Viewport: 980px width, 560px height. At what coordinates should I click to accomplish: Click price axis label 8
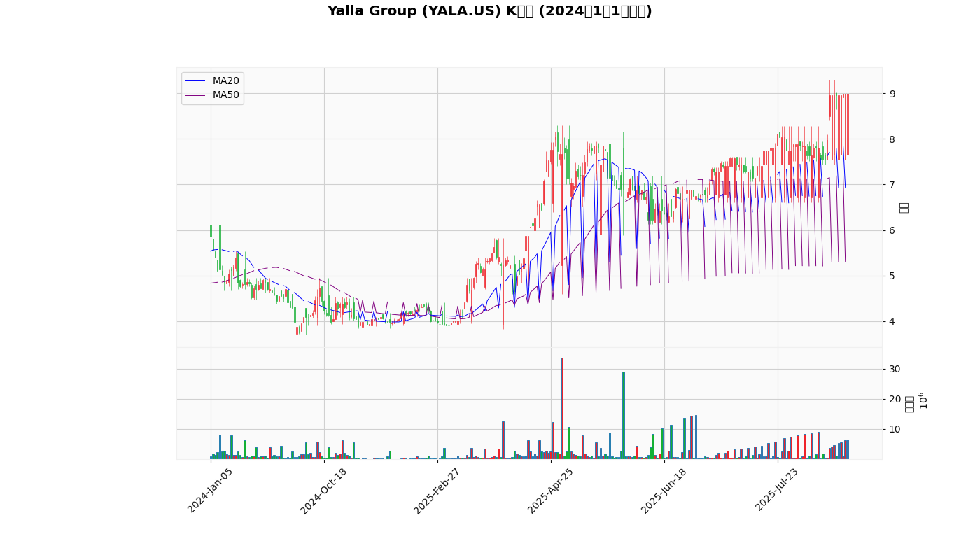click(892, 139)
